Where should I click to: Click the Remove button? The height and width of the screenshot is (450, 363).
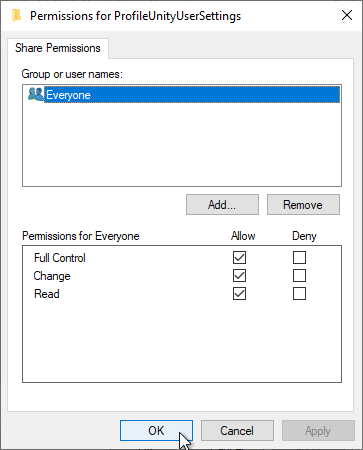303,205
